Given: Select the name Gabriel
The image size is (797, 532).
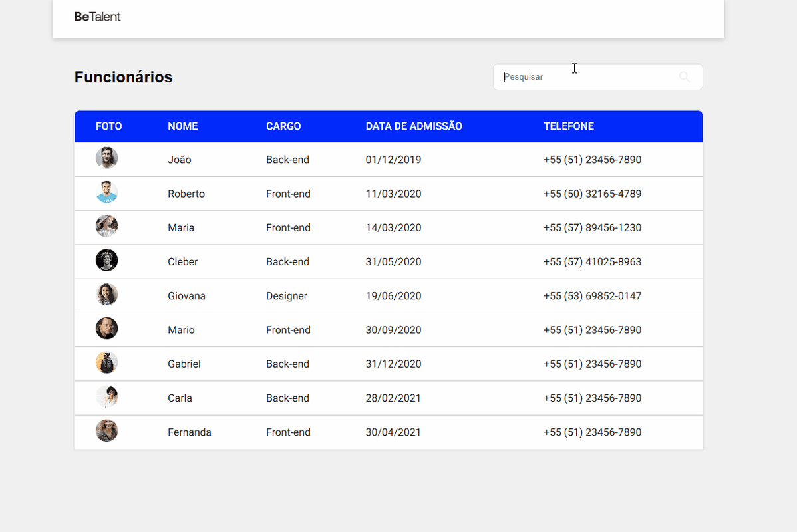Looking at the screenshot, I should point(184,364).
